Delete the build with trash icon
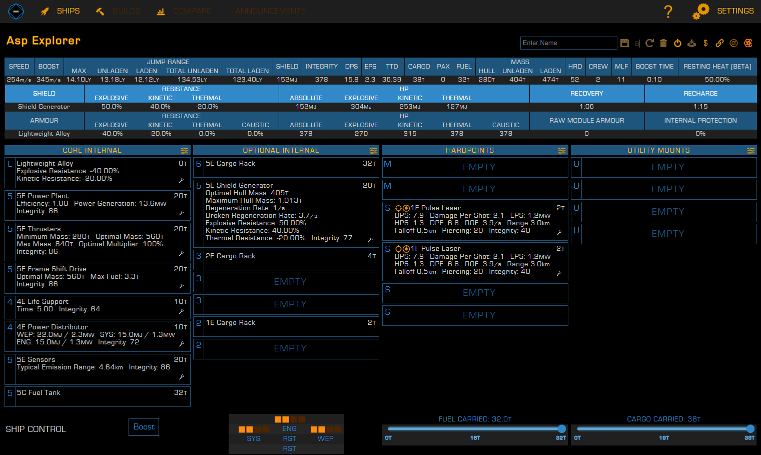The height and width of the screenshot is (455, 761). (663, 43)
